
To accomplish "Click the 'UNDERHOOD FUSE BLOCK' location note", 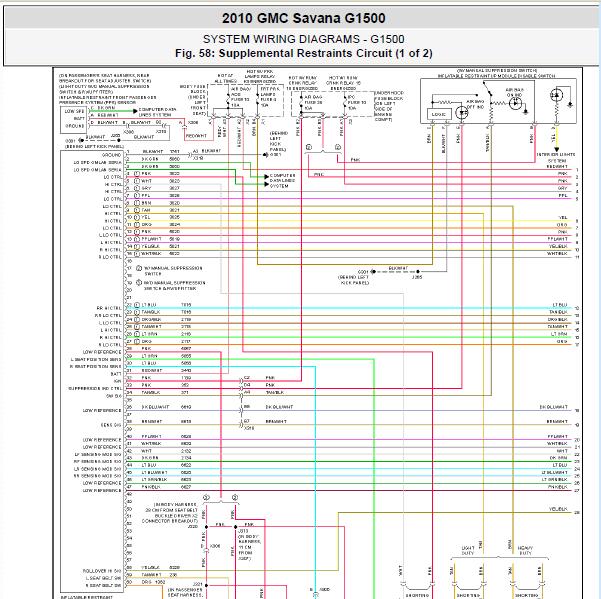I will (x=389, y=106).
